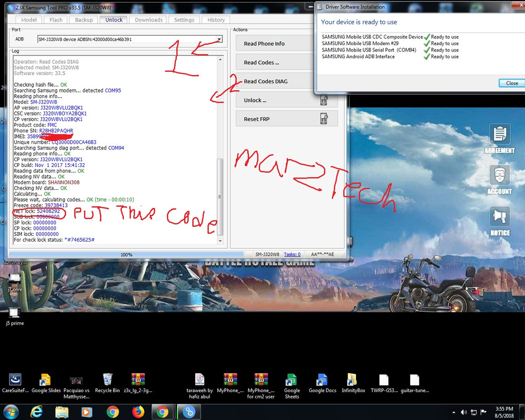This screenshot has width=525, height=420.
Task: Click the volume speaker tray icon
Action: (464, 412)
